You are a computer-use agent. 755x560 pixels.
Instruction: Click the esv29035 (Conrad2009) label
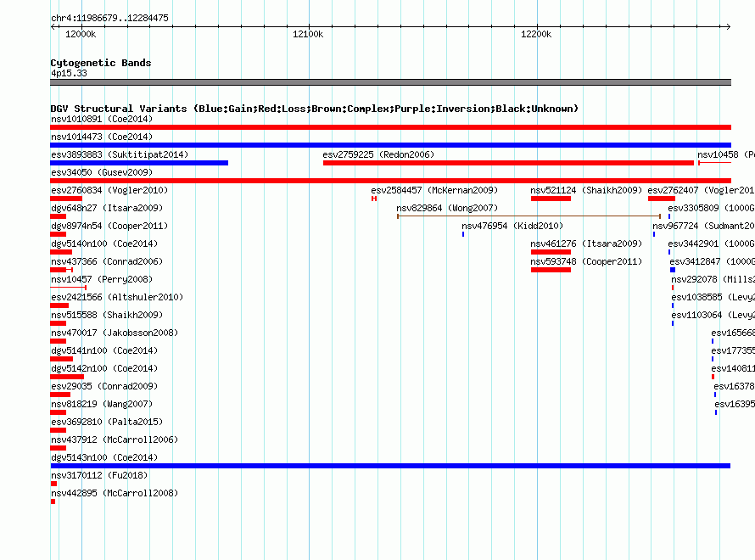click(104, 386)
